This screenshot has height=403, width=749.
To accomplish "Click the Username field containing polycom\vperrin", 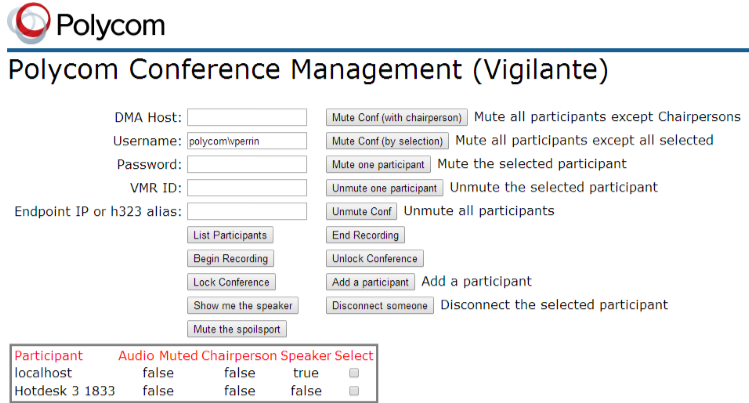I will [247, 141].
